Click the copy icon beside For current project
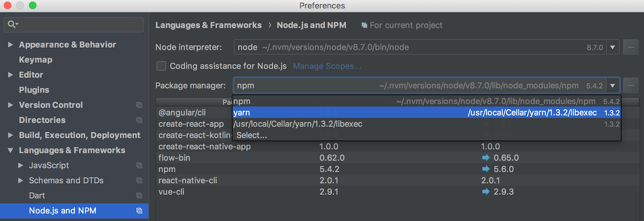The width and height of the screenshot is (644, 221). 364,25
